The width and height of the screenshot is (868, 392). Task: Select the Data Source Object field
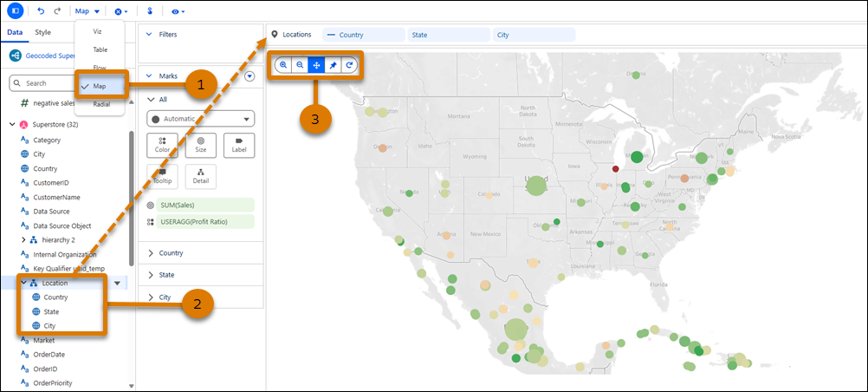(x=62, y=225)
